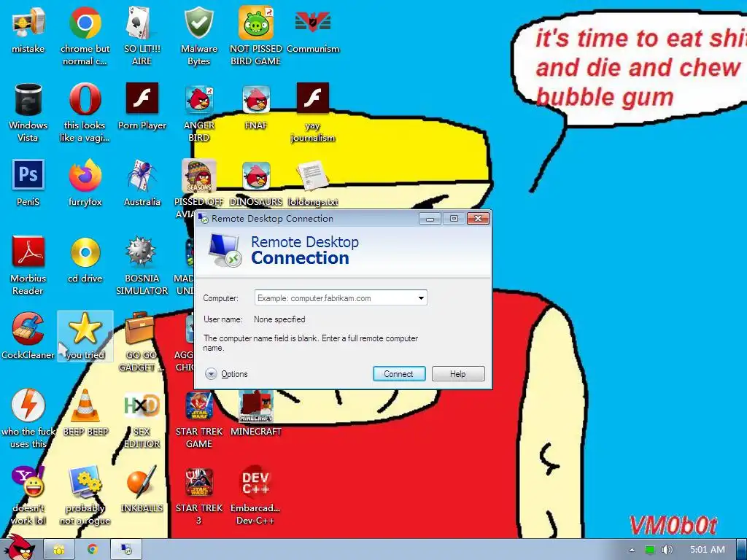747x560 pixels.
Task: Open the Angry Bird Start button
Action: tap(20, 548)
